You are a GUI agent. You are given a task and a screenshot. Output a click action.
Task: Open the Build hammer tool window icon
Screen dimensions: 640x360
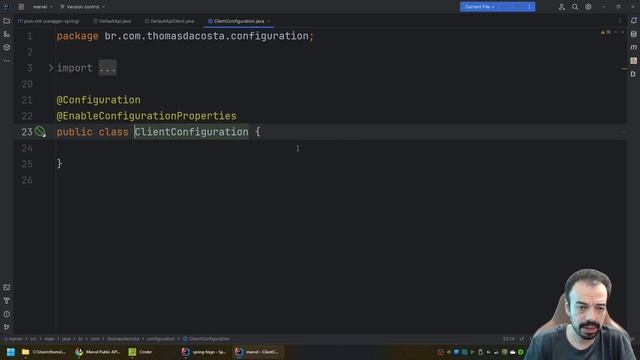coord(7,301)
